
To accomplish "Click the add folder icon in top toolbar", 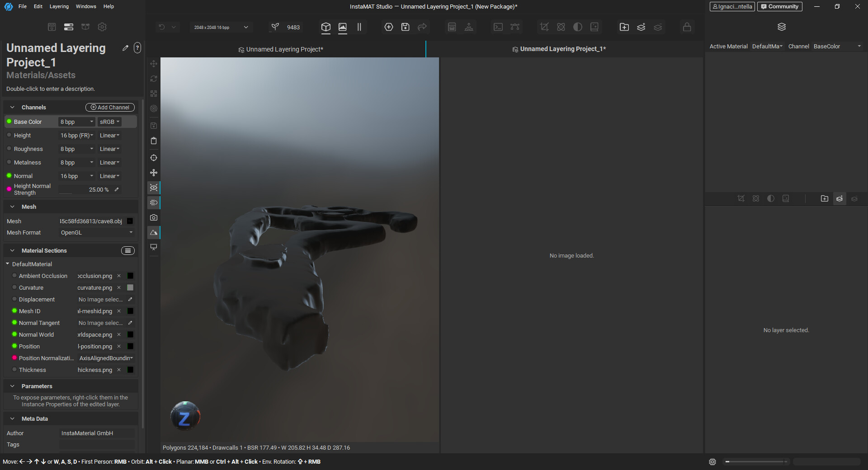I will (624, 27).
